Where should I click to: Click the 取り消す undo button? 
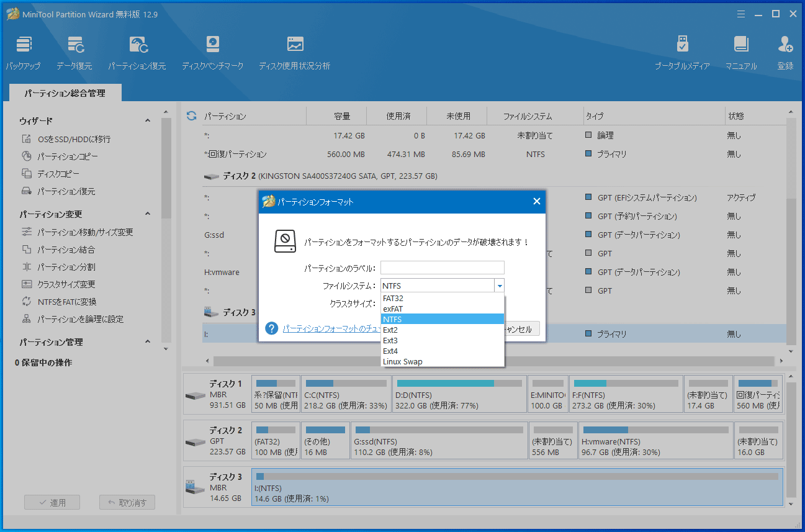coord(127,502)
